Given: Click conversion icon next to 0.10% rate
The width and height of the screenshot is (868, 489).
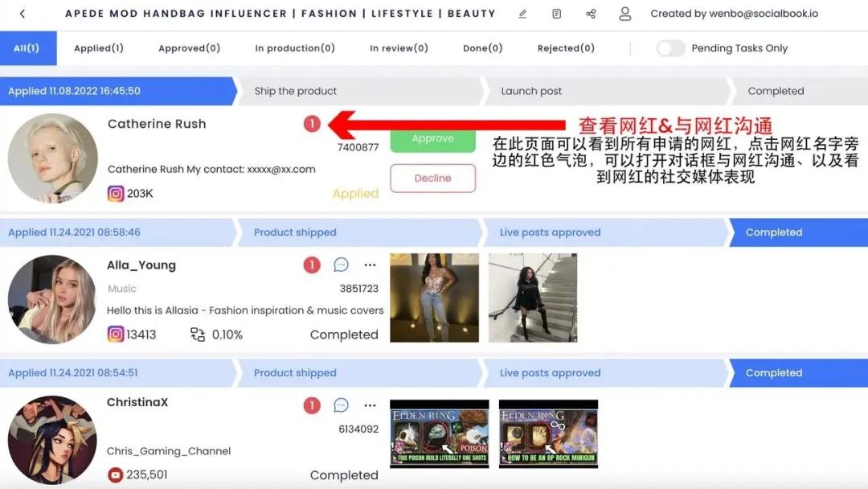Looking at the screenshot, I should 197,335.
